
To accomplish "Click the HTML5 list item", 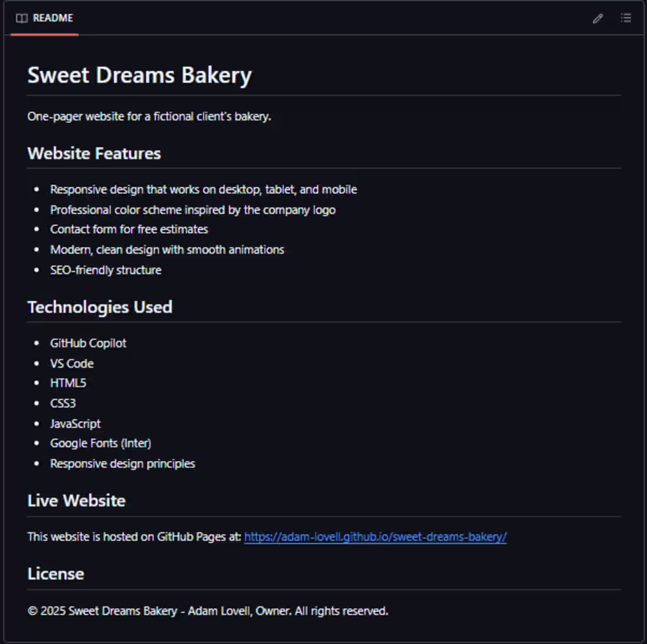I will click(68, 383).
